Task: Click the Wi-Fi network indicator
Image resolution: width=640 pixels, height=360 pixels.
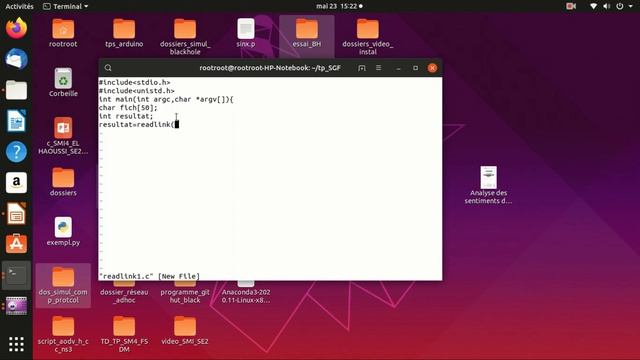Action: pos(593,6)
